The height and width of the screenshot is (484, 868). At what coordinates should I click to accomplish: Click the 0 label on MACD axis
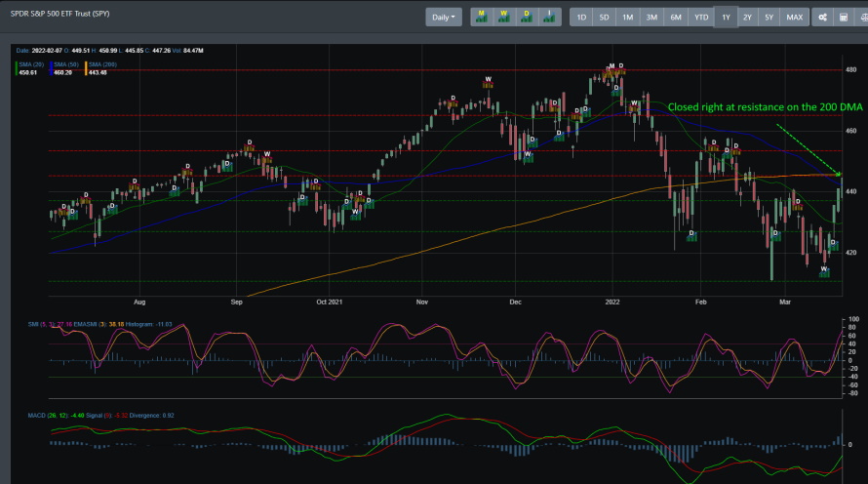tap(850, 444)
